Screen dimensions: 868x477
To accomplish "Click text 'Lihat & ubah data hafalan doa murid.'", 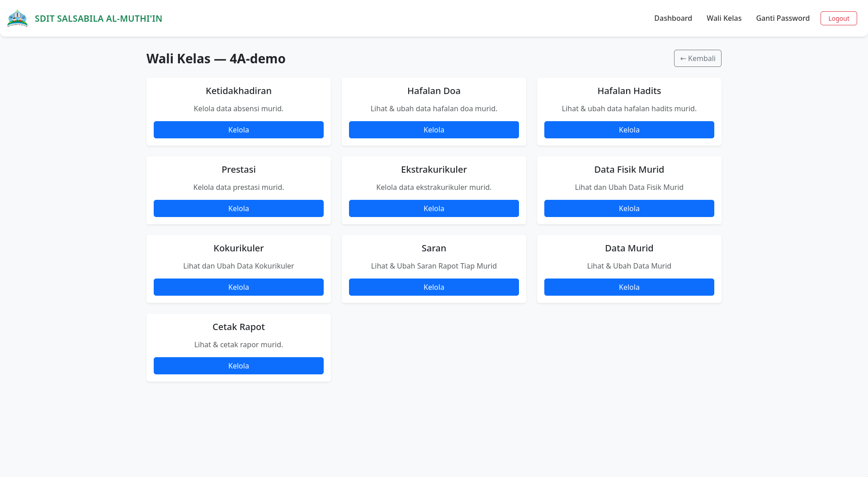I will (x=434, y=109).
